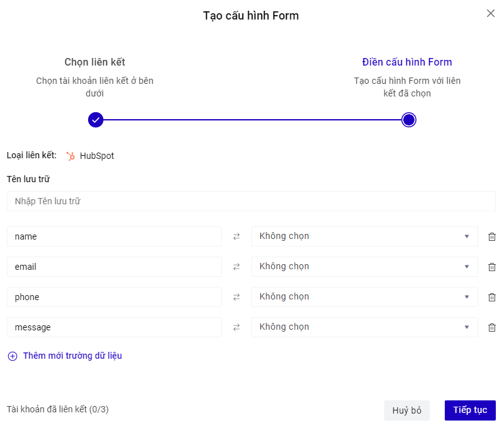This screenshot has width=504, height=430.
Task: Delete the email field row
Action: point(492,267)
